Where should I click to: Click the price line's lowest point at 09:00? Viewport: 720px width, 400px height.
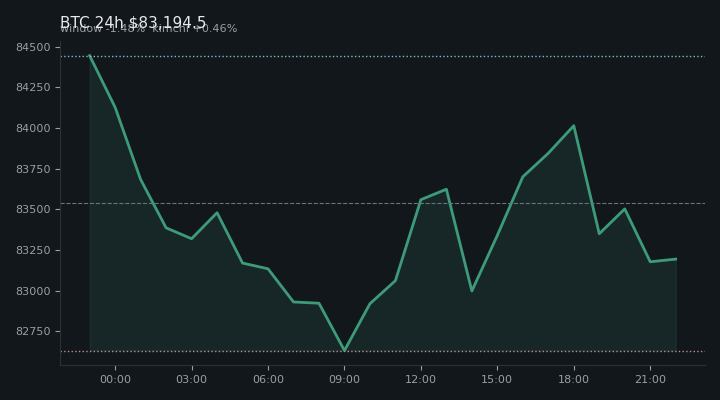tap(344, 350)
